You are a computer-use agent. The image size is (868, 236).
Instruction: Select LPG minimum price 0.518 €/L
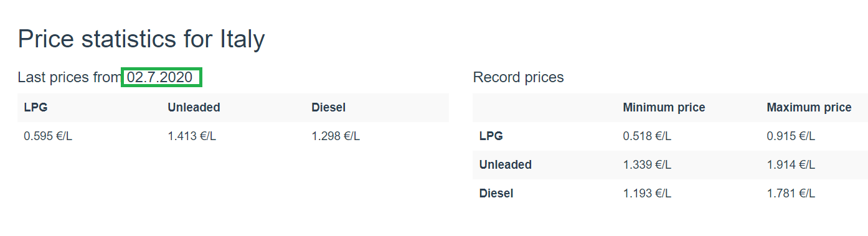[x=647, y=136]
